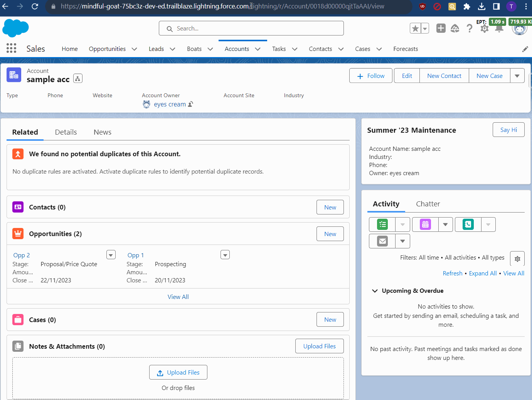Viewport: 532px width, 400px height.
Task: Collapse the Upcoming & Overdue section
Action: (374, 291)
